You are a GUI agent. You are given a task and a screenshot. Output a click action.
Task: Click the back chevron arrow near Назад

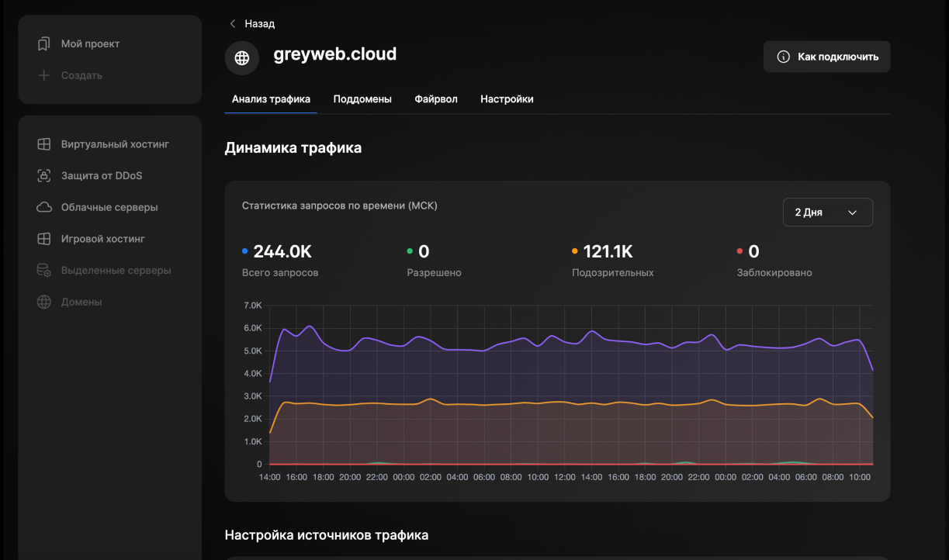[232, 24]
